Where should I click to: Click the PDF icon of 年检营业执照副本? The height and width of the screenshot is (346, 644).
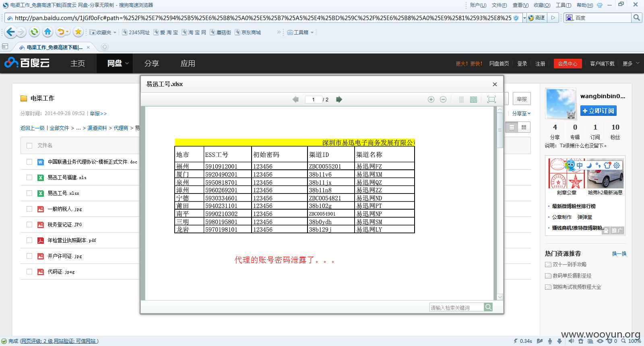41,240
